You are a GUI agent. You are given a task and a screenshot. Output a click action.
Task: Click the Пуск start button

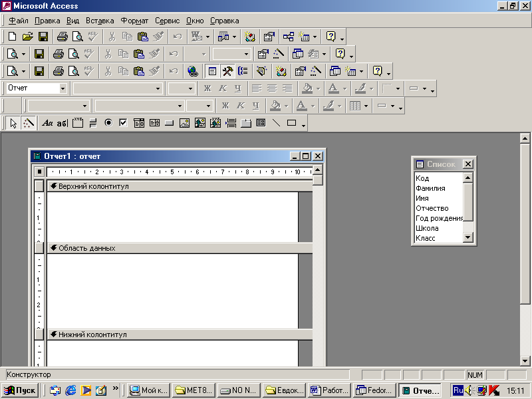tap(20, 390)
